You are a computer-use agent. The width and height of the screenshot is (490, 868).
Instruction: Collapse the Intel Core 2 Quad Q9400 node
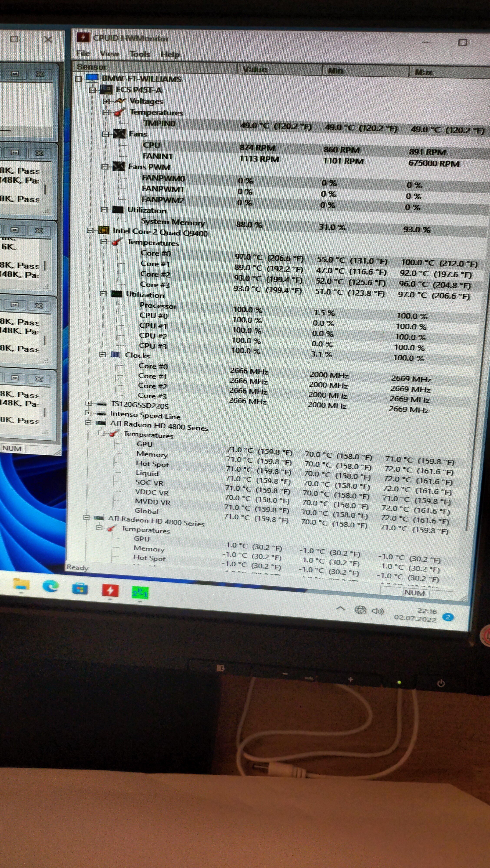click(x=90, y=231)
